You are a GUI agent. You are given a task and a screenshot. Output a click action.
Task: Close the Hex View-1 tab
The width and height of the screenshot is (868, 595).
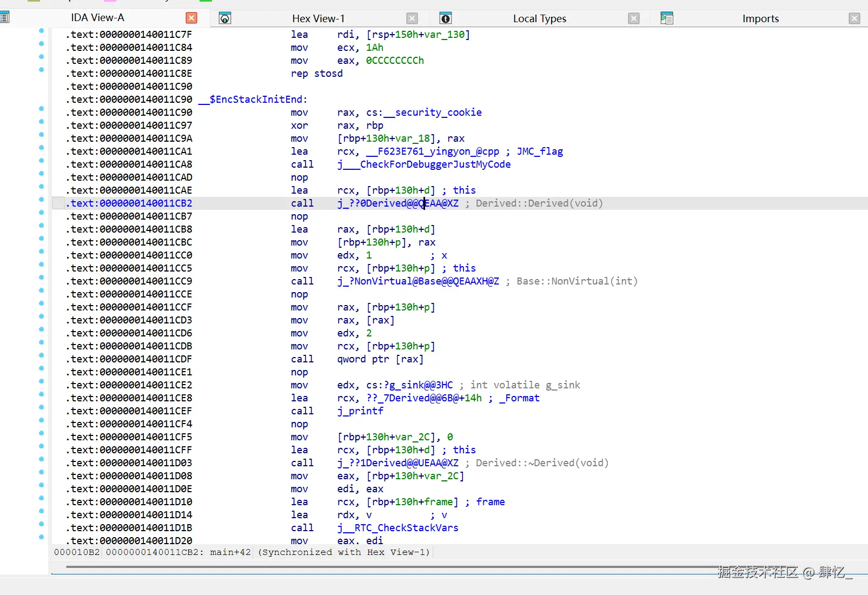click(412, 18)
